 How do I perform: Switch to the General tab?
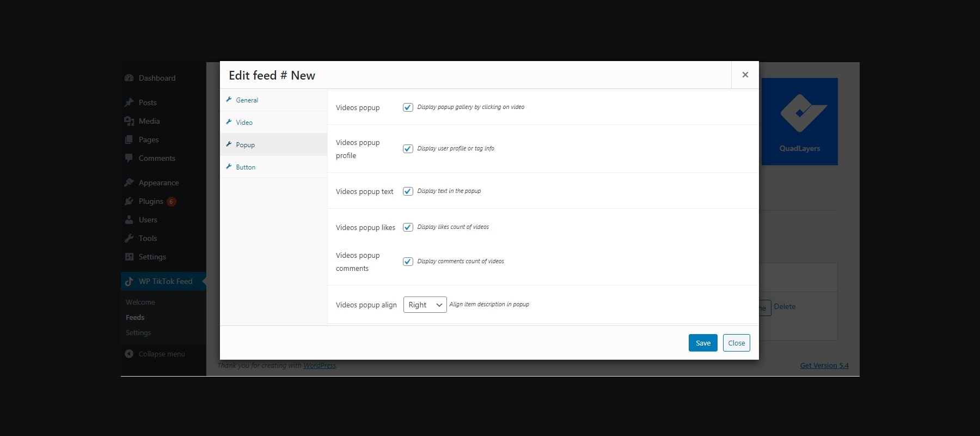point(247,100)
